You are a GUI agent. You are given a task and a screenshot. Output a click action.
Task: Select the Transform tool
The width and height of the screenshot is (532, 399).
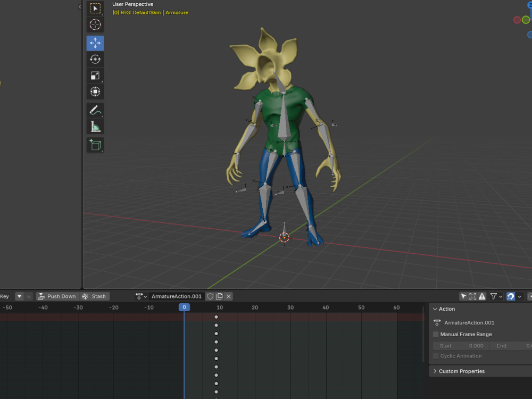(95, 92)
